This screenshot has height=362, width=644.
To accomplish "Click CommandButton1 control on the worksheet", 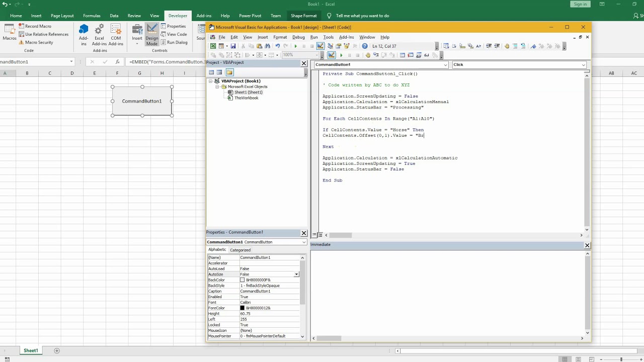I will point(142,101).
